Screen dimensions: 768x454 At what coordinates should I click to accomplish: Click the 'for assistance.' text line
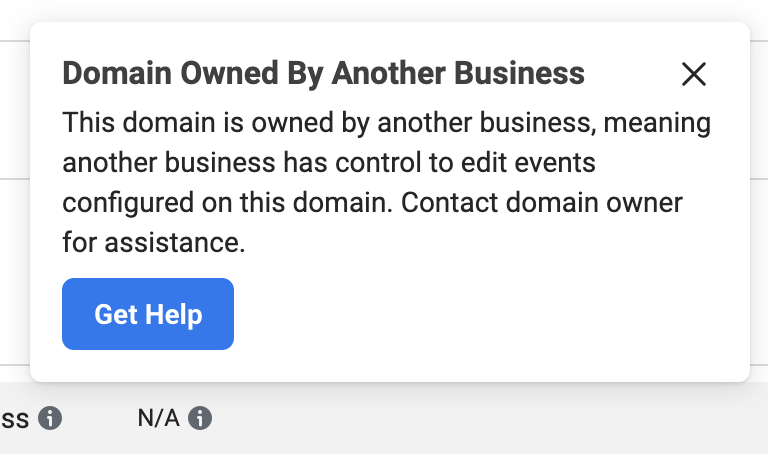click(154, 242)
